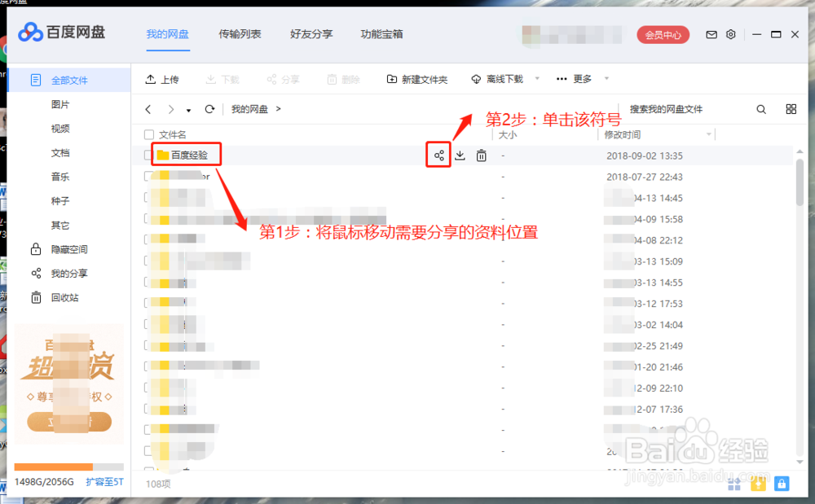Click the upload button 上传
This screenshot has height=504, width=815.
[161, 80]
